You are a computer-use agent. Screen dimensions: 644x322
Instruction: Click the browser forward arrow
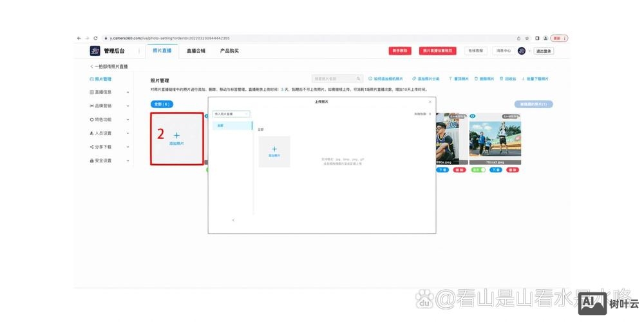(x=87, y=38)
